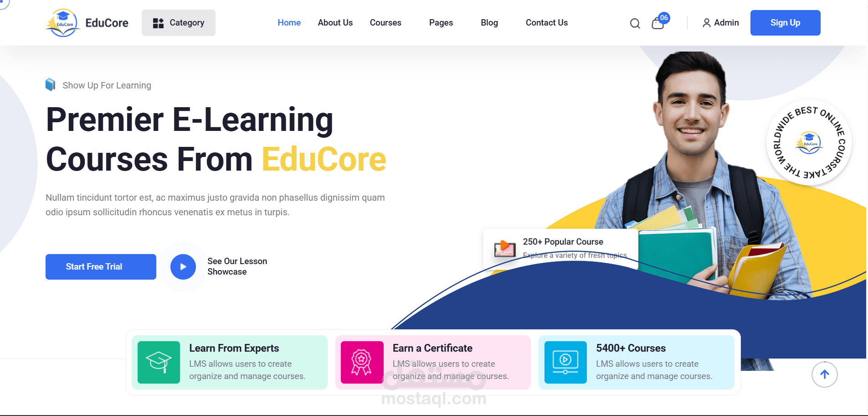This screenshot has height=416, width=868.
Task: Click Explore a variety of fresh topics
Action: (x=575, y=255)
